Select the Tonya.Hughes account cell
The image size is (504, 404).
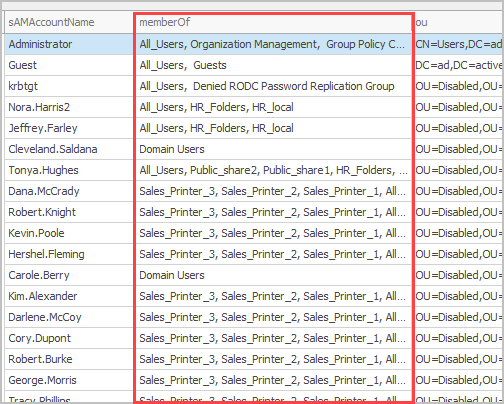pos(69,170)
